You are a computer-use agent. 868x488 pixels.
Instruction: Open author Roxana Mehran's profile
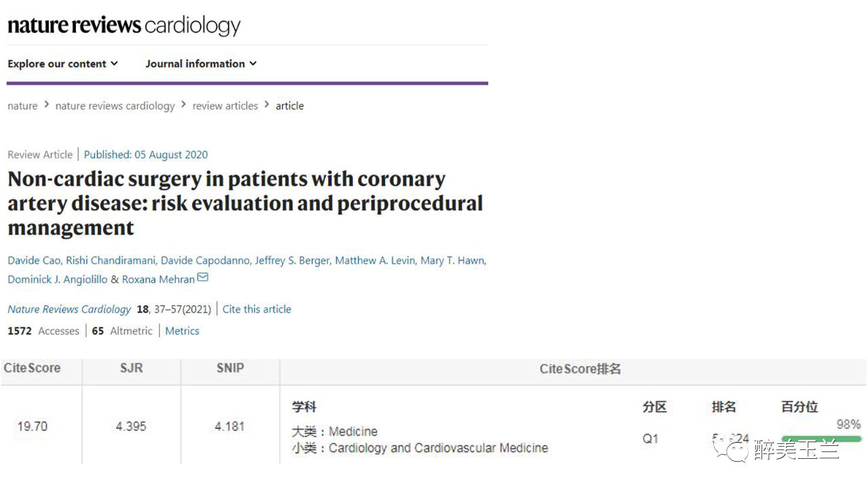[x=158, y=279]
